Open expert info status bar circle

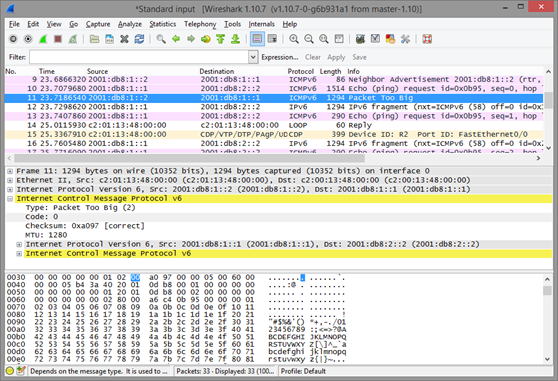[10, 371]
